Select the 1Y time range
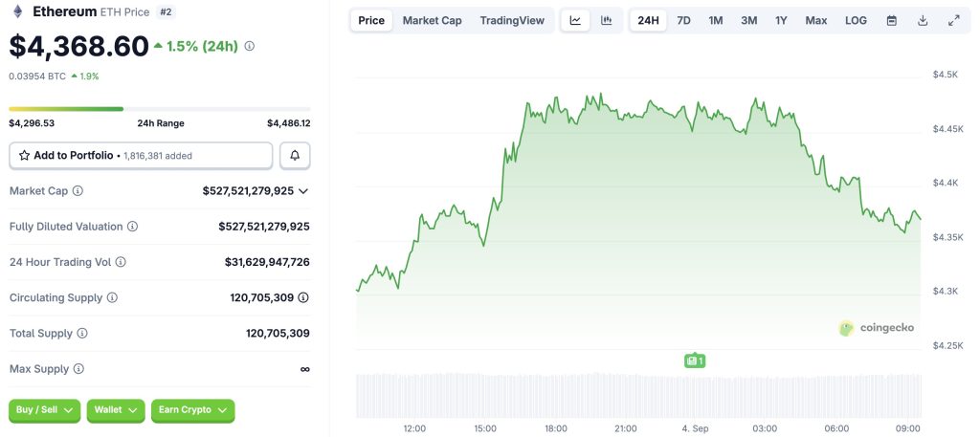Image resolution: width=980 pixels, height=437 pixels. [x=781, y=20]
